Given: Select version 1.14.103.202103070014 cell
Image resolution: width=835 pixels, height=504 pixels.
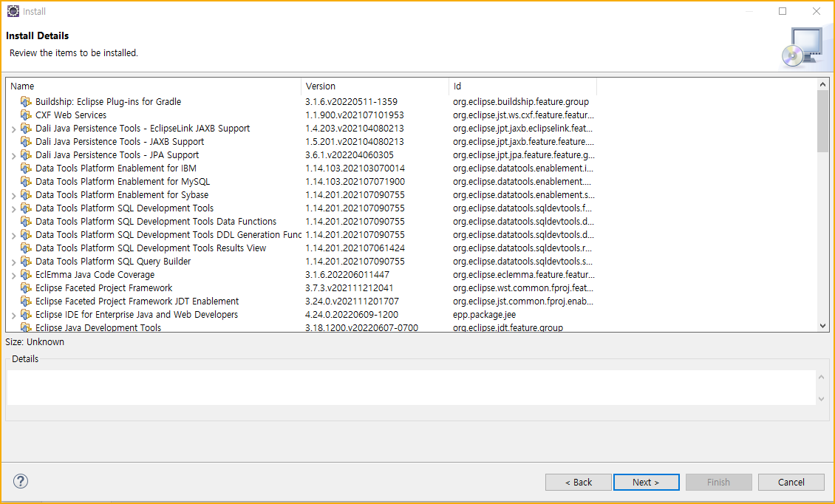Looking at the screenshot, I should pyautogui.click(x=355, y=168).
